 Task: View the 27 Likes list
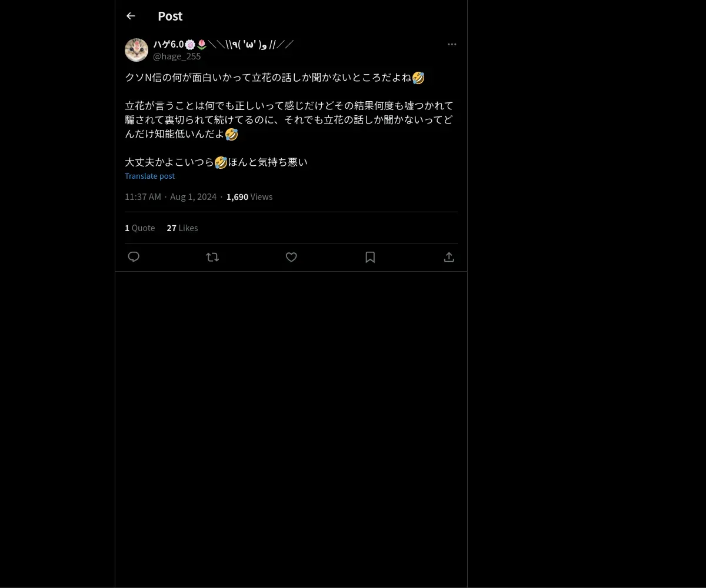point(182,228)
